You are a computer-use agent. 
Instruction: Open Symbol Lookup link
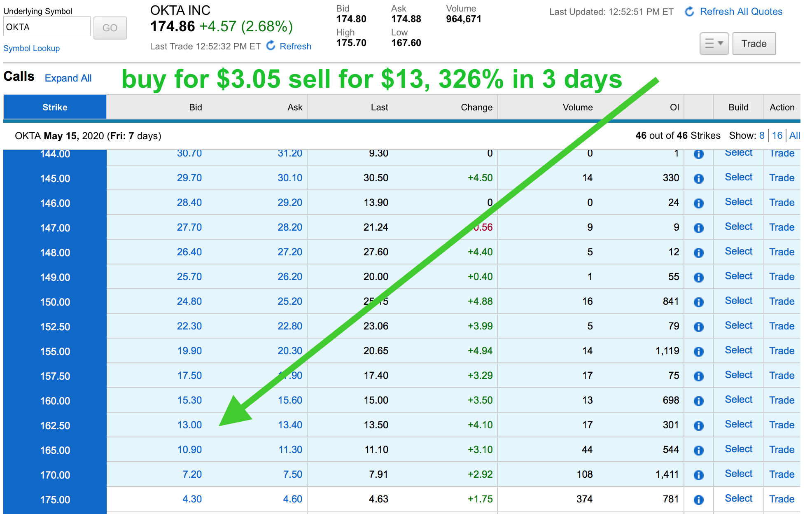pyautogui.click(x=32, y=48)
